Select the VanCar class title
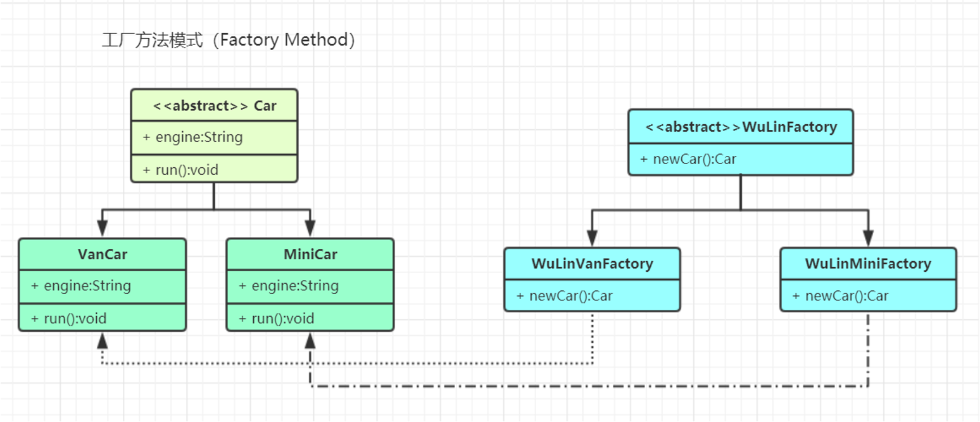980x422 pixels. (103, 254)
